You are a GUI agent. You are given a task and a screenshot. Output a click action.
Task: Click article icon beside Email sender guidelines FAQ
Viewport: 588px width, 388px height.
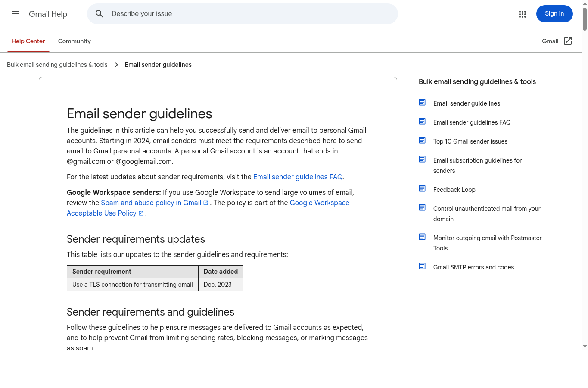click(422, 122)
